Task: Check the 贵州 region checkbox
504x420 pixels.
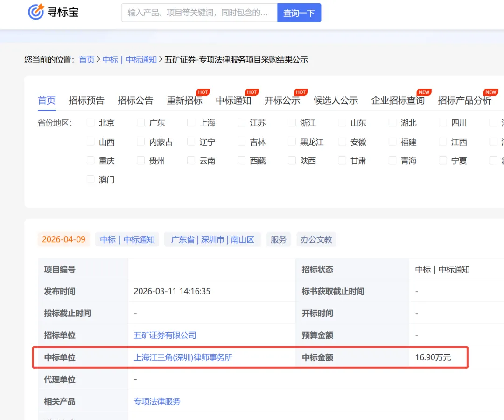Action: click(x=141, y=161)
